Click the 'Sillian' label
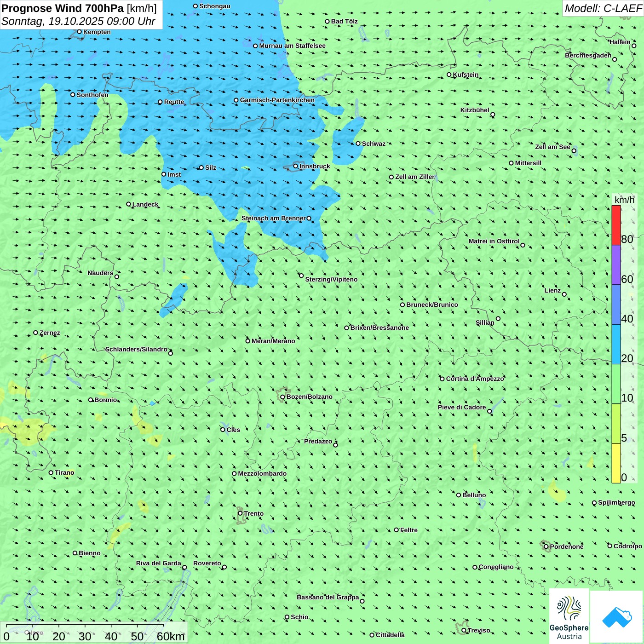This screenshot has height=644, width=644. pos(485,322)
